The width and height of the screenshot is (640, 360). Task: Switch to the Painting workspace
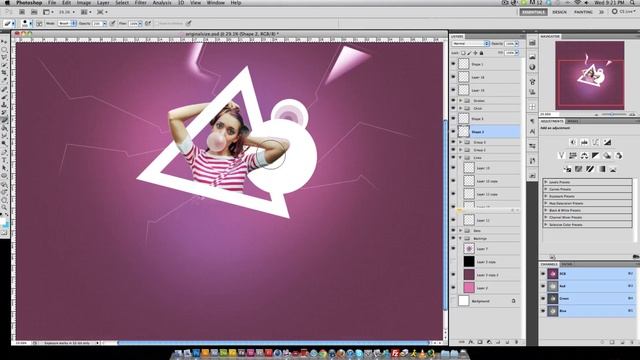tap(583, 12)
